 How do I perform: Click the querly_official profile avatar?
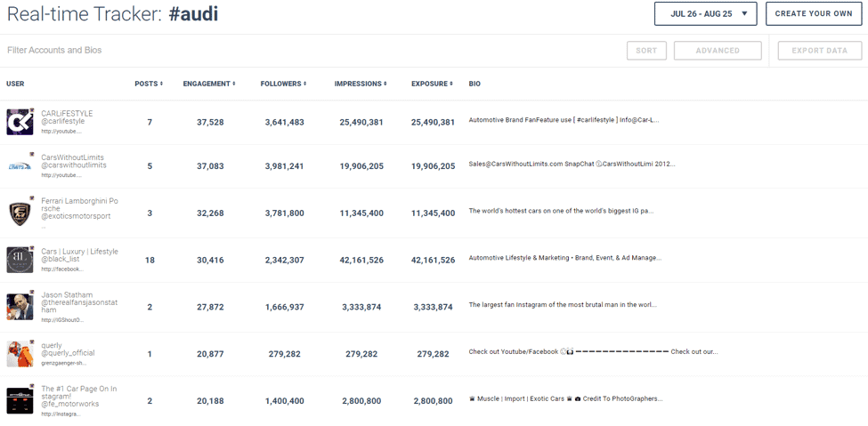[x=20, y=354]
